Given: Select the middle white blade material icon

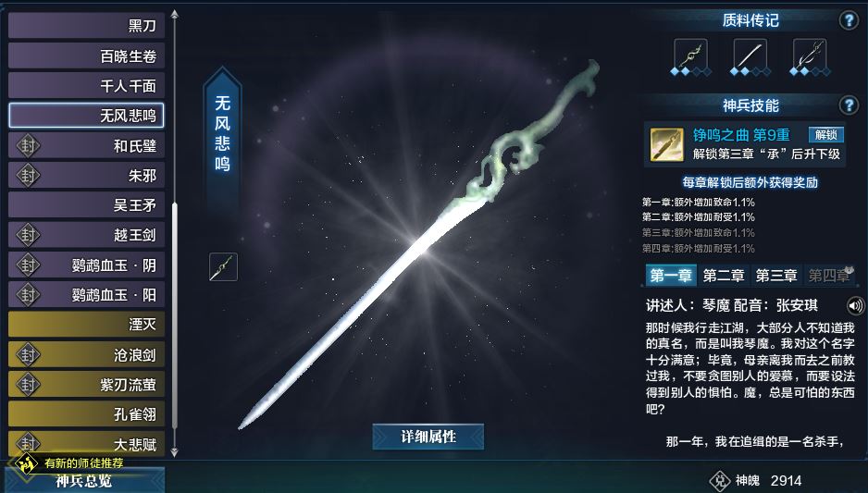Looking at the screenshot, I should pos(750,56).
